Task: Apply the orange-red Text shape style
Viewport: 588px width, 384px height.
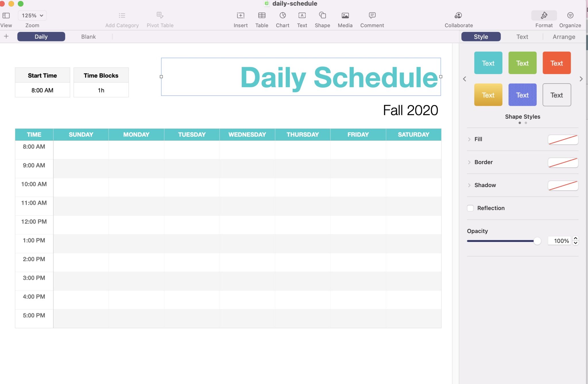Action: click(x=556, y=63)
